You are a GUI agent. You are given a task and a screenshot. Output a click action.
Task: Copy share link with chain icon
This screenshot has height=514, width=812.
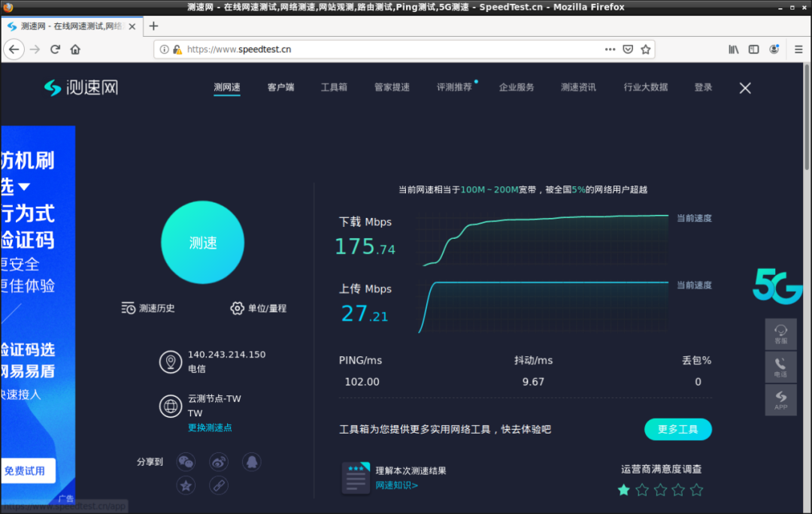pos(219,485)
